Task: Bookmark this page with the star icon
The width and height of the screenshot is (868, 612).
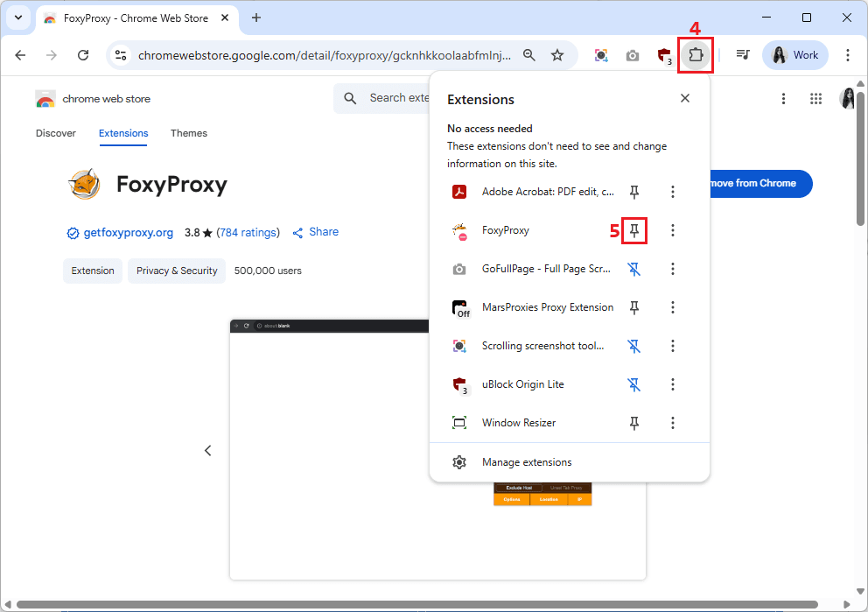Action: click(x=557, y=55)
